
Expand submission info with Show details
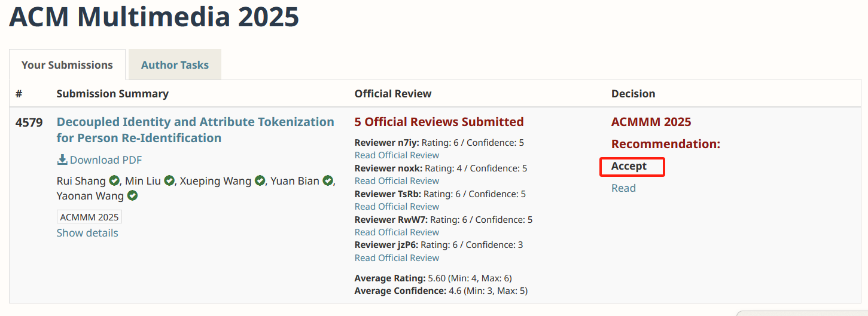[87, 233]
